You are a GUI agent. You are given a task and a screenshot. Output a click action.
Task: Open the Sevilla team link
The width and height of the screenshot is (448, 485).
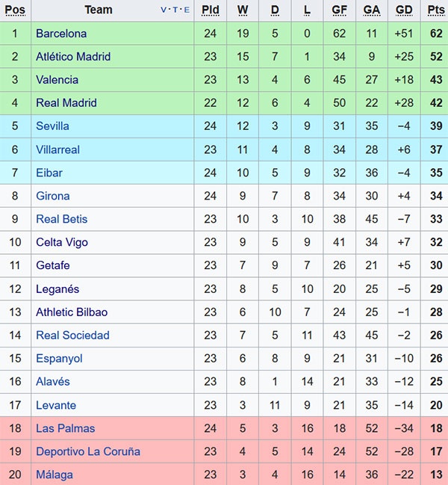pos(52,126)
